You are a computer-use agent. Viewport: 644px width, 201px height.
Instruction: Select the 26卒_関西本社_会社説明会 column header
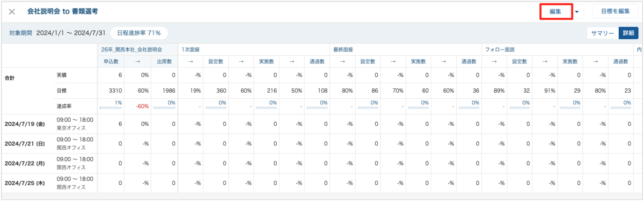tap(132, 50)
